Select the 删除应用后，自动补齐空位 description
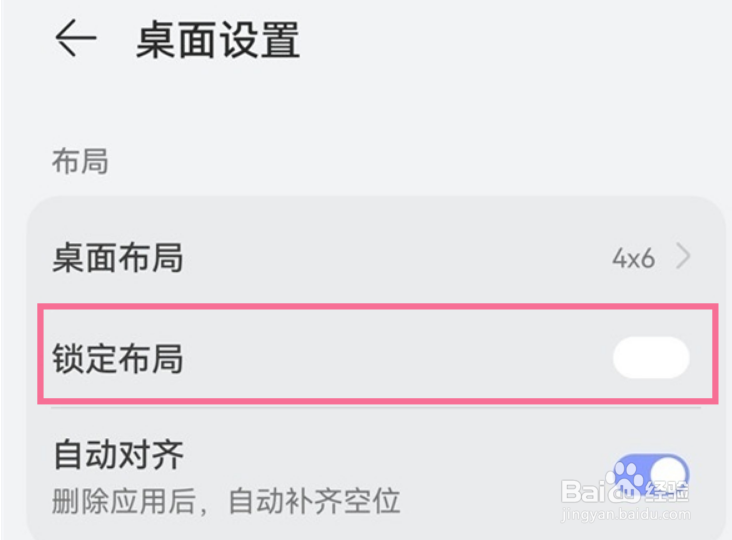The height and width of the screenshot is (540, 732). (226, 501)
